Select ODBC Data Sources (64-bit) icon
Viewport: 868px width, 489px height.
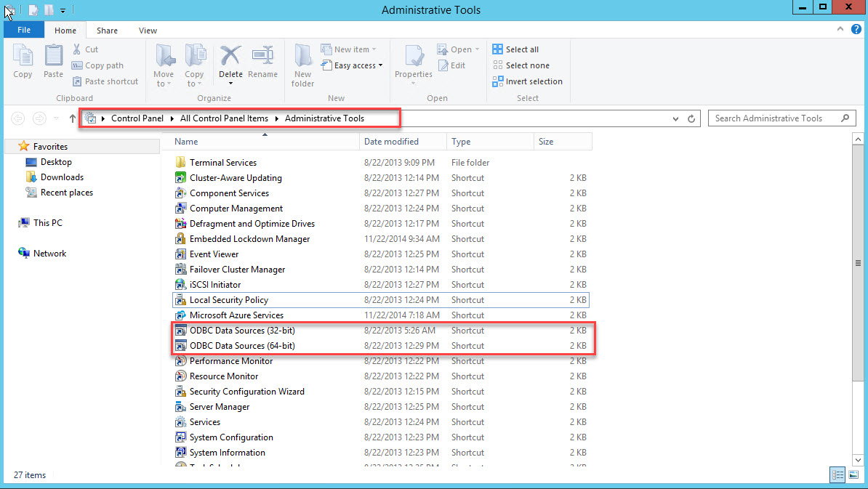[x=180, y=346]
